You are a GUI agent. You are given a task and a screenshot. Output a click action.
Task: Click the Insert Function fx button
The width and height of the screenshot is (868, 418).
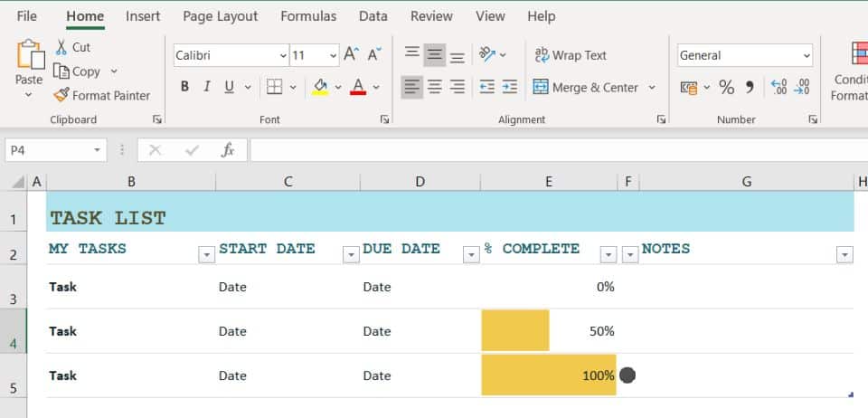coord(228,150)
